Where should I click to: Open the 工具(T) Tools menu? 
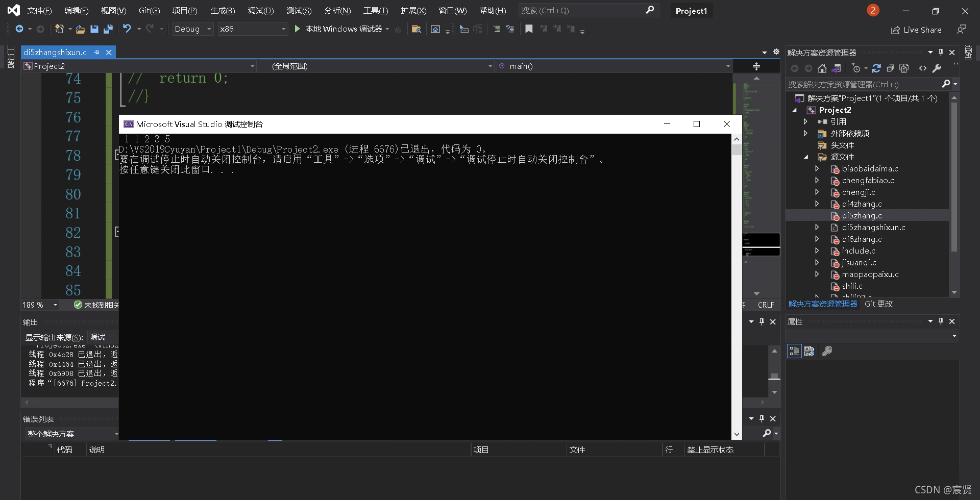click(375, 11)
